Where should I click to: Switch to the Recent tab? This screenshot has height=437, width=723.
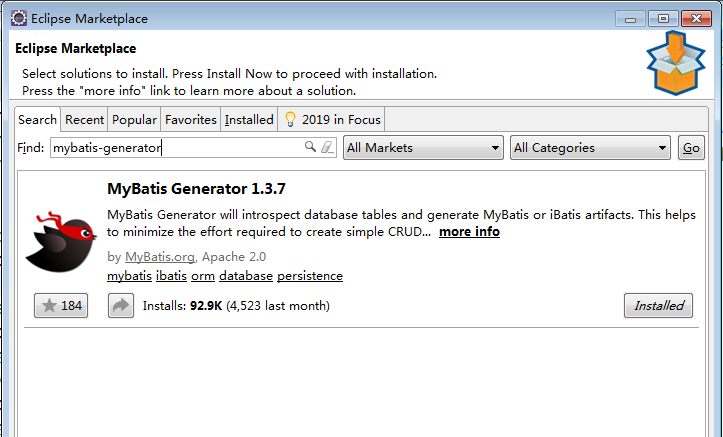tap(84, 119)
